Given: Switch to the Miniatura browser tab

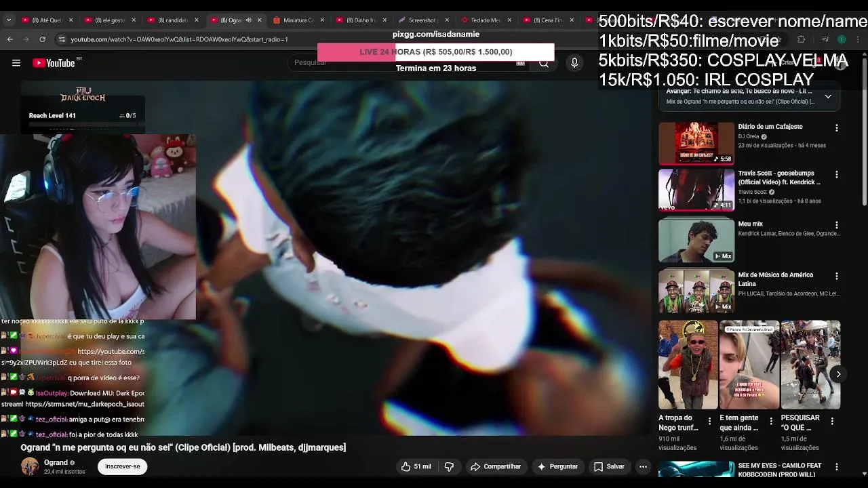Looking at the screenshot, I should [298, 20].
